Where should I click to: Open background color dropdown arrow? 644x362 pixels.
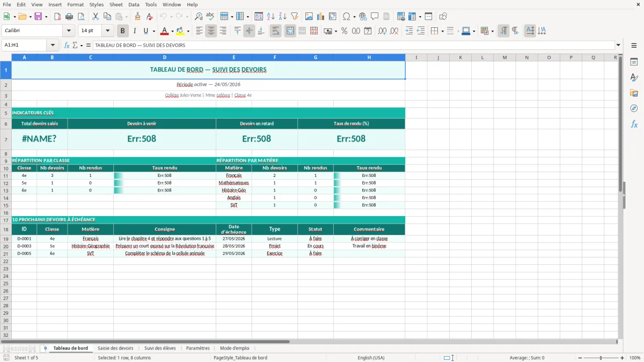click(x=188, y=31)
